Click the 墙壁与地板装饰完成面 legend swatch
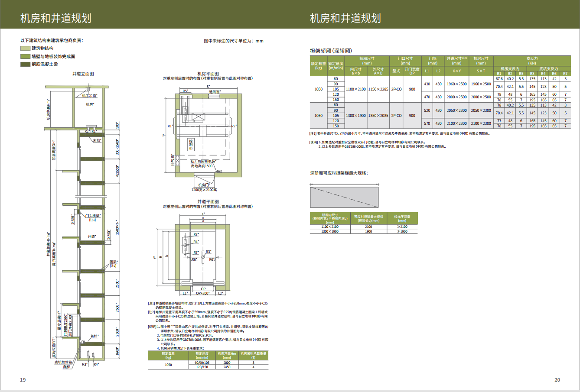 click(x=25, y=56)
